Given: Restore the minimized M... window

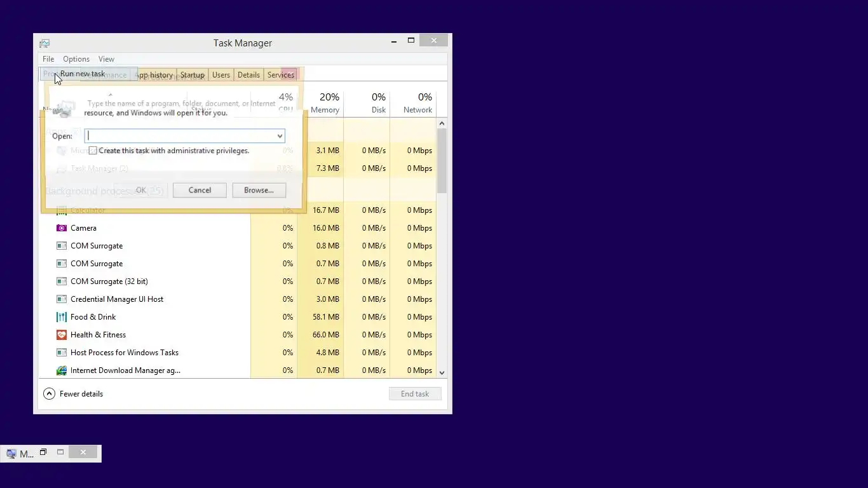Looking at the screenshot, I should [43, 452].
